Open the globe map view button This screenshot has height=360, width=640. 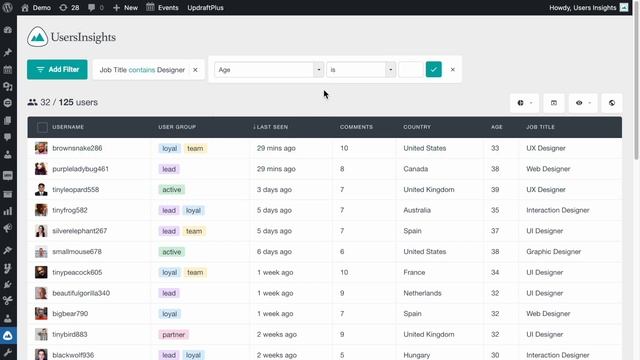click(612, 103)
